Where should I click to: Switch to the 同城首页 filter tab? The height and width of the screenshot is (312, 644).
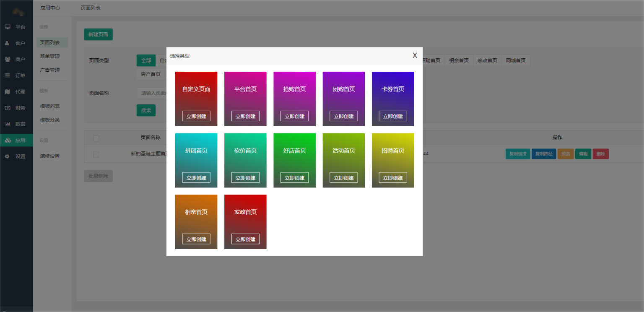(516, 60)
